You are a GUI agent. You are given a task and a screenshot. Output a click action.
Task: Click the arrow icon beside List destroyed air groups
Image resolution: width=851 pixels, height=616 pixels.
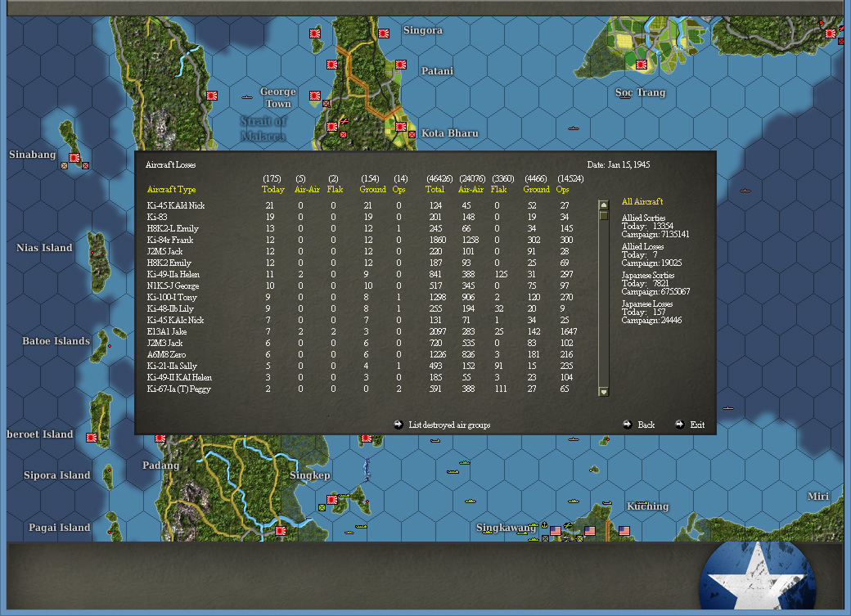(x=398, y=425)
